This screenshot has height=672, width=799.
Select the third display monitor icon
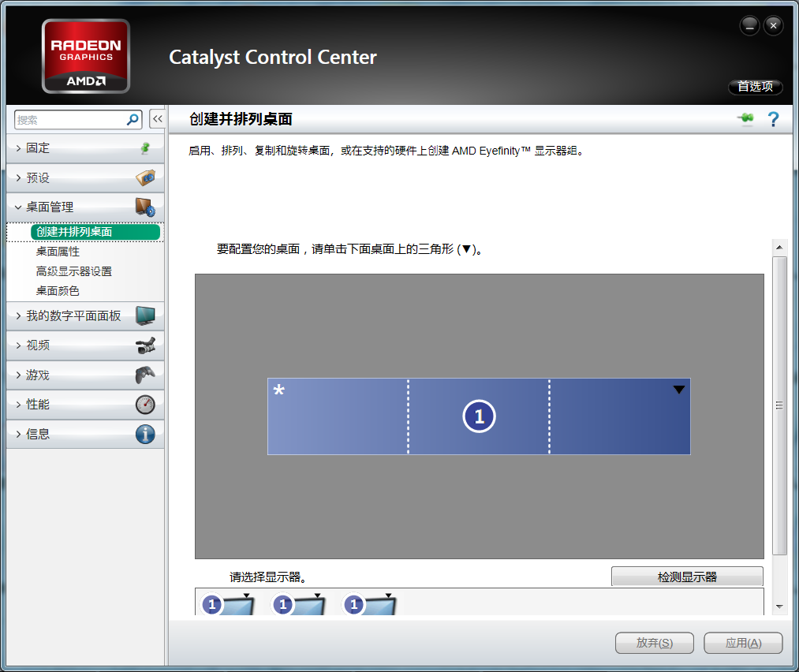369,604
